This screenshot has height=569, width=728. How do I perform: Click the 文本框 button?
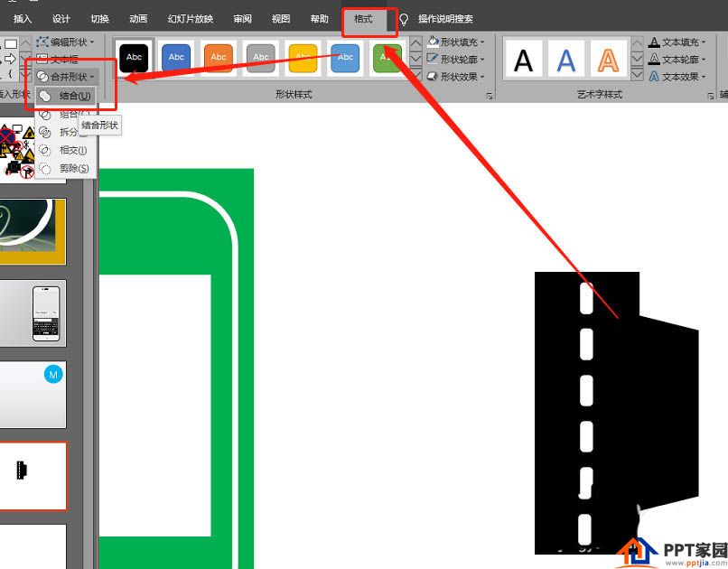click(58, 59)
